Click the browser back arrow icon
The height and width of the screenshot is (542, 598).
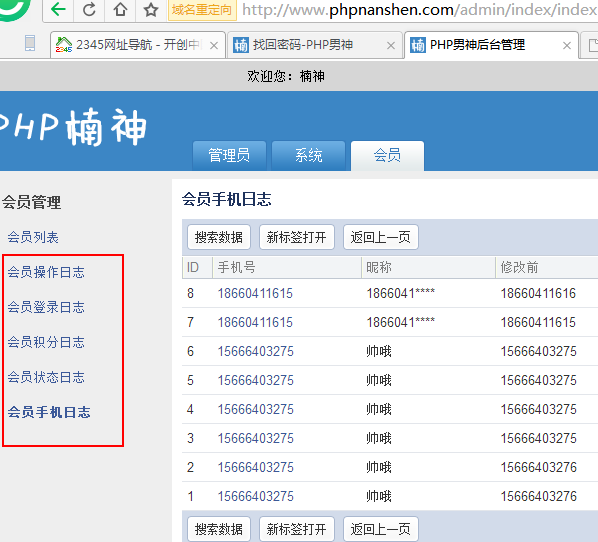[58, 9]
